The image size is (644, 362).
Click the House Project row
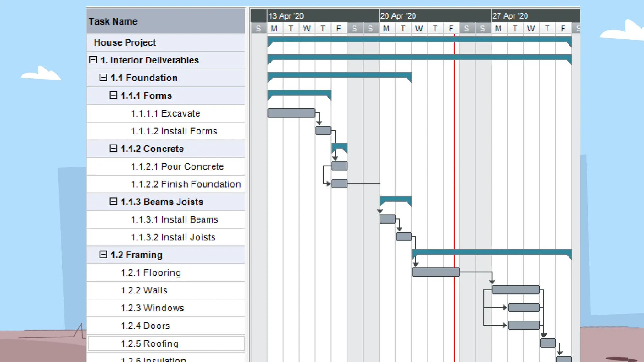pos(125,42)
